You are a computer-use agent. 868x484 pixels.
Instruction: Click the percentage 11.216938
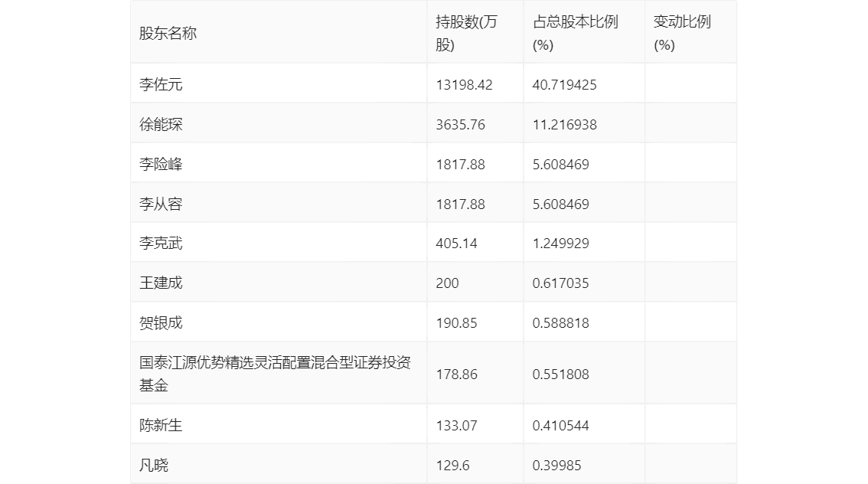tap(565, 125)
